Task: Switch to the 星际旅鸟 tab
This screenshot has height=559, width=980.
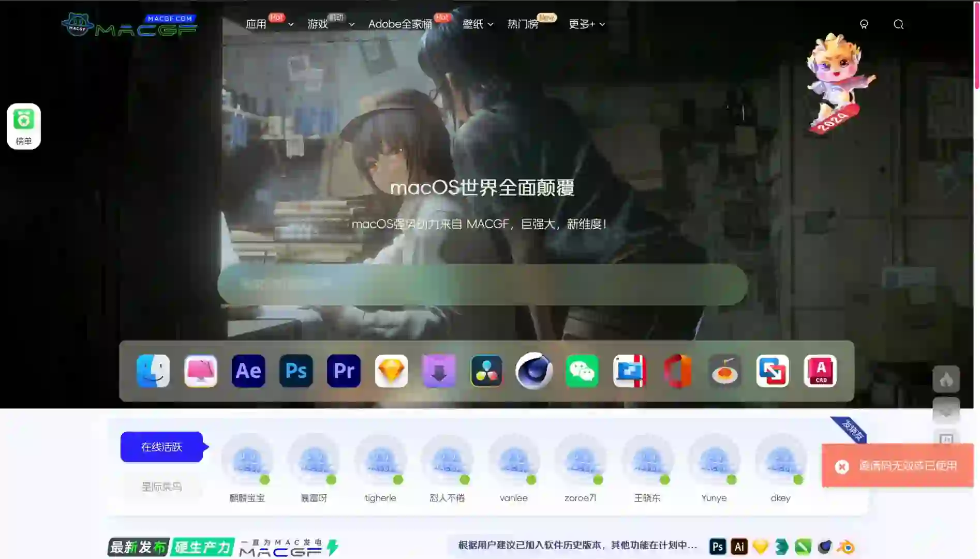Action: [x=161, y=486]
